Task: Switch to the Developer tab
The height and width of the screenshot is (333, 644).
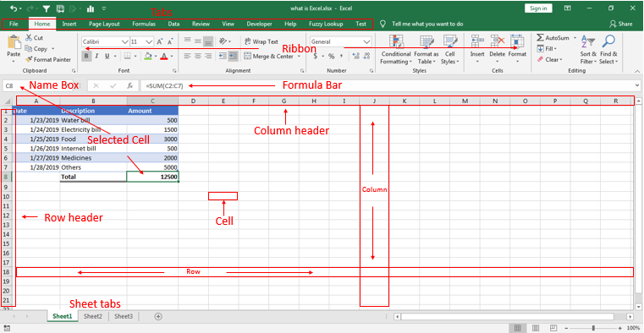Action: [259, 24]
